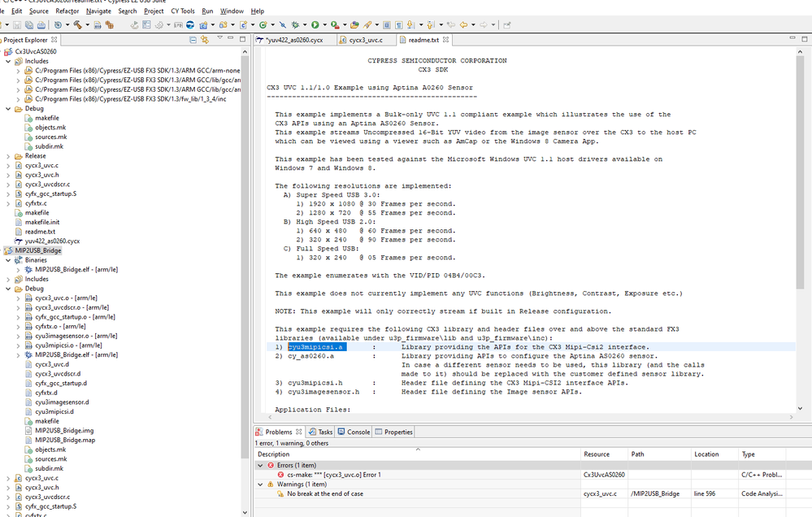Toggle Link with Editor in Project Explorer
Screen dimensions: 812x517
coord(205,40)
